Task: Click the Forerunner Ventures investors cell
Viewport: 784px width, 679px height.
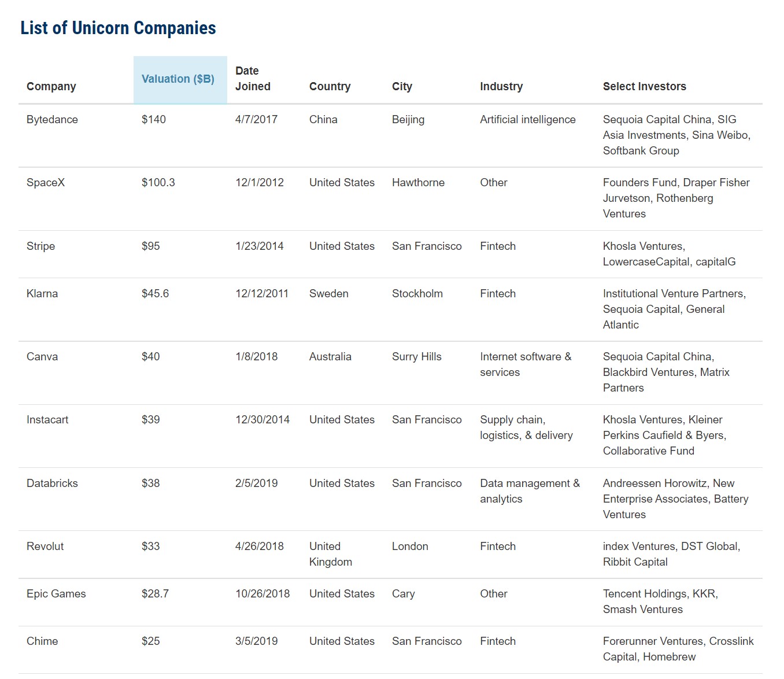Action: click(x=678, y=649)
